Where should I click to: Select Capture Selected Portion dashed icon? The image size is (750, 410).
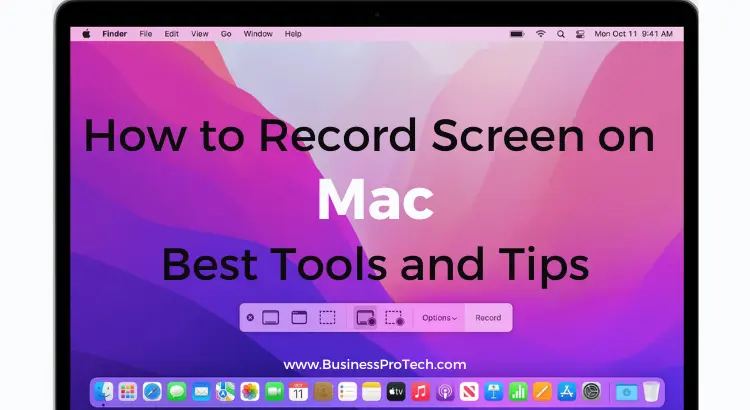click(328, 318)
